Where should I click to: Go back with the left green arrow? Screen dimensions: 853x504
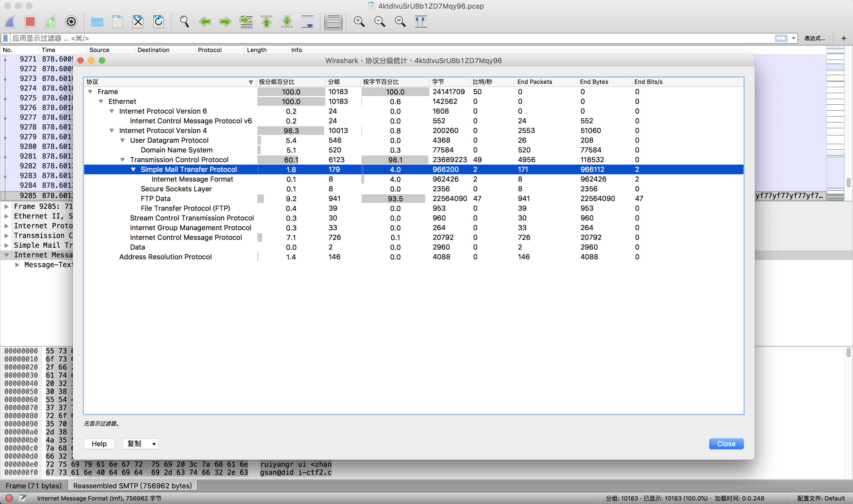tap(205, 22)
